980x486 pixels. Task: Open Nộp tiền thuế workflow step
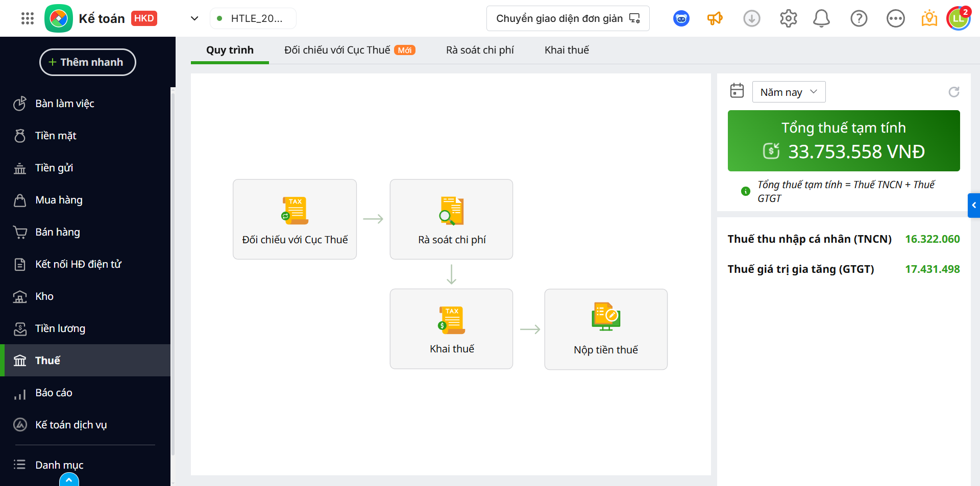pos(605,329)
